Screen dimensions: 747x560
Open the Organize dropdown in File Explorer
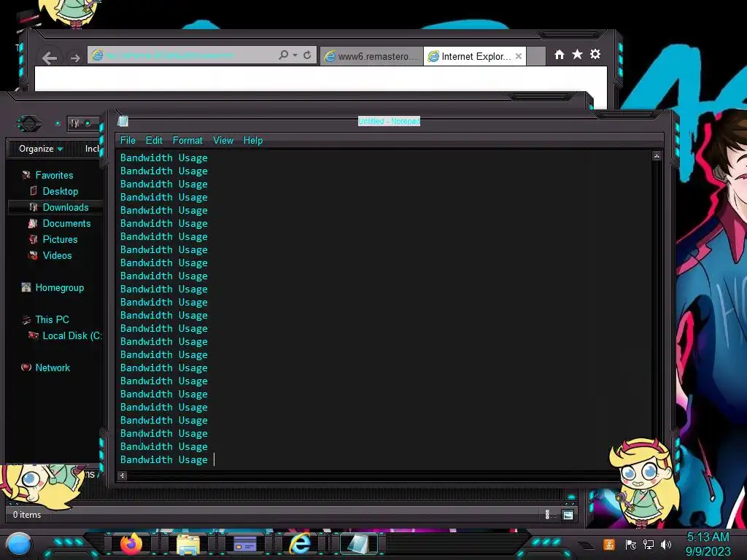pos(41,149)
